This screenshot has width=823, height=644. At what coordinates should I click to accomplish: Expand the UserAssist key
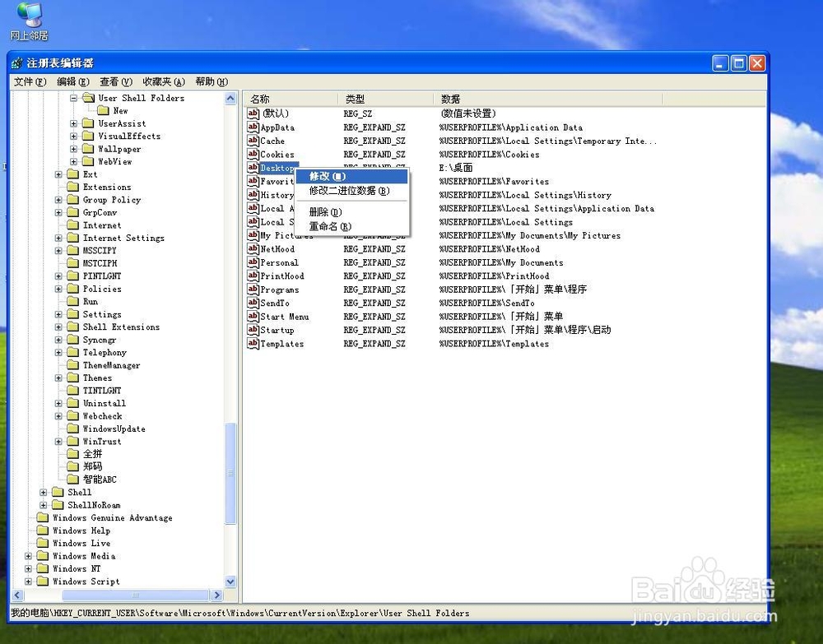[73, 123]
